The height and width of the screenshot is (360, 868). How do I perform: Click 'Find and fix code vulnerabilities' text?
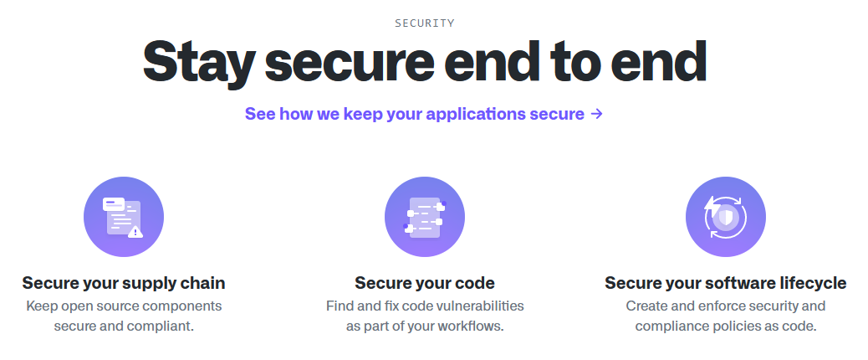(425, 306)
